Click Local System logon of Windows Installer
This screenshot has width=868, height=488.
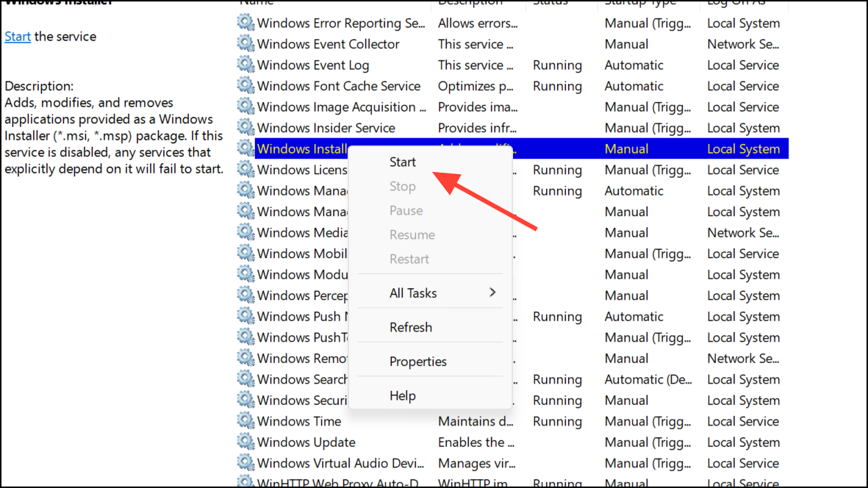(x=744, y=149)
